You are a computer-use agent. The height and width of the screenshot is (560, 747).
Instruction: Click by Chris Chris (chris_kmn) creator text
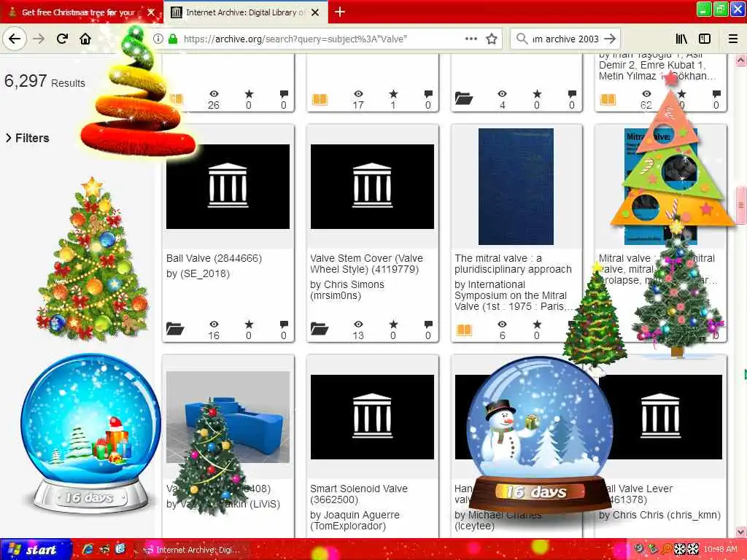[x=659, y=515]
